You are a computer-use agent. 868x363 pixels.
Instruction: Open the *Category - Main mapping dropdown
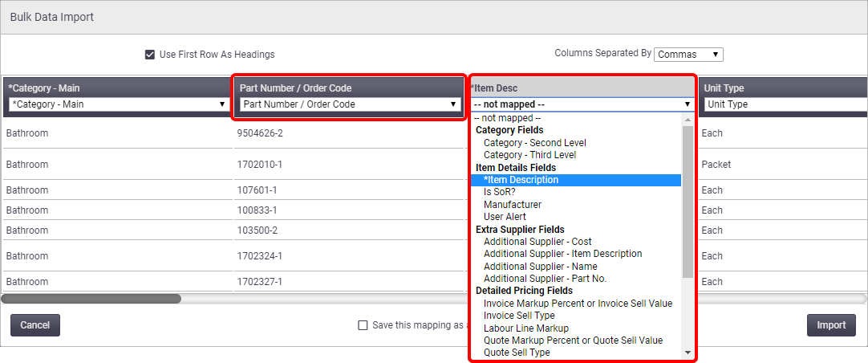(x=118, y=104)
